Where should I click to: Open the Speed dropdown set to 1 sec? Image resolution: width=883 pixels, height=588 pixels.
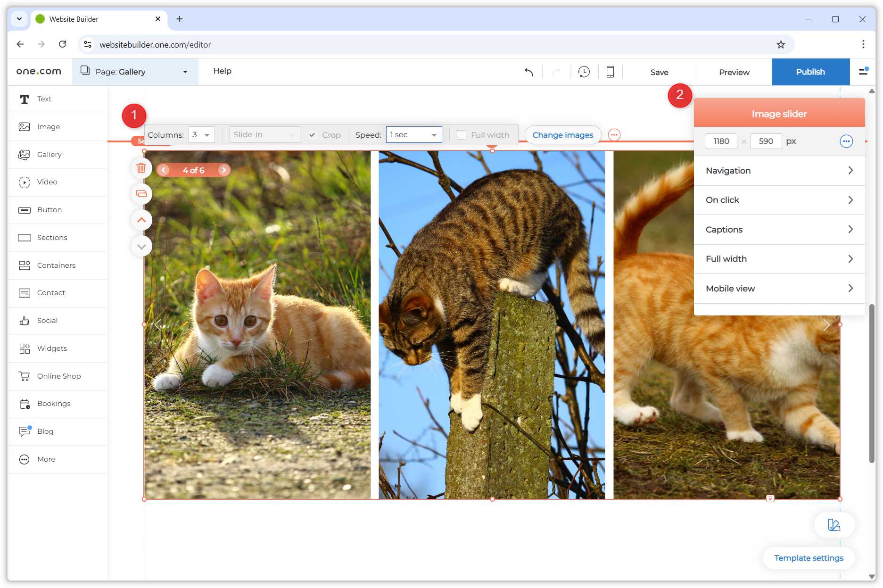413,134
